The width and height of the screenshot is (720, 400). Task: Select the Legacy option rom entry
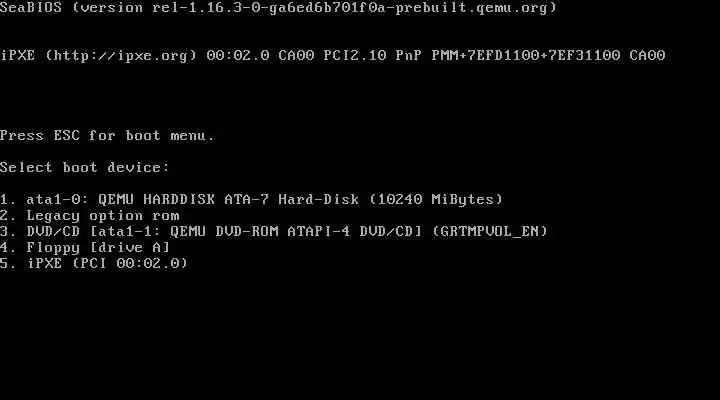(x=90, y=216)
